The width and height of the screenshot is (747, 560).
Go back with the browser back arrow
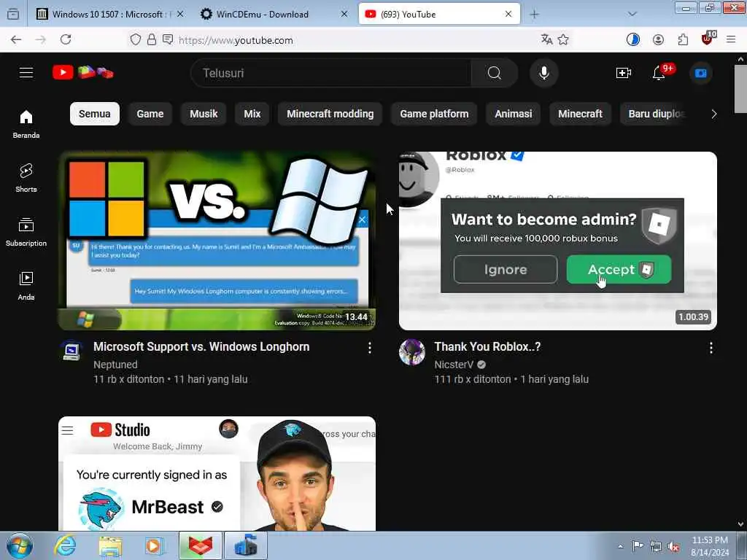tap(16, 39)
